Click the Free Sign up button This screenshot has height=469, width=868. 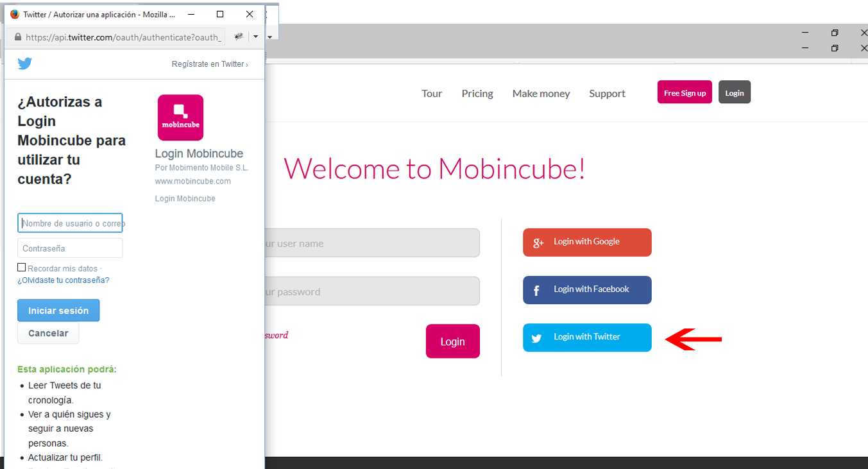point(685,92)
